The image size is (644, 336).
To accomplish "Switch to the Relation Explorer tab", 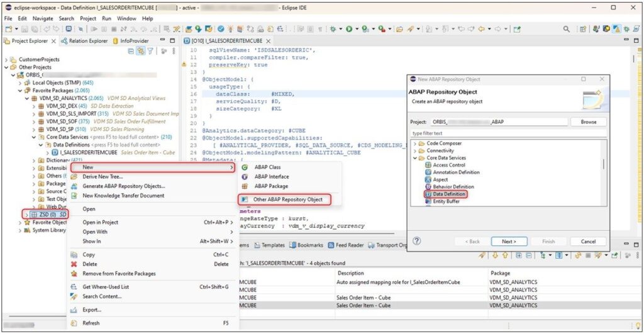I will [x=84, y=41].
